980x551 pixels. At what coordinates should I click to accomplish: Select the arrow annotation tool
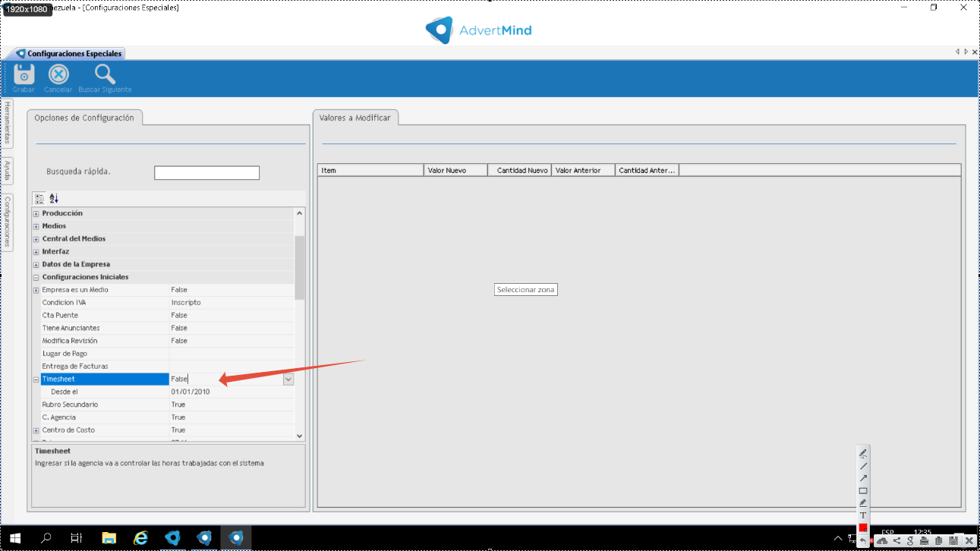coord(863,478)
